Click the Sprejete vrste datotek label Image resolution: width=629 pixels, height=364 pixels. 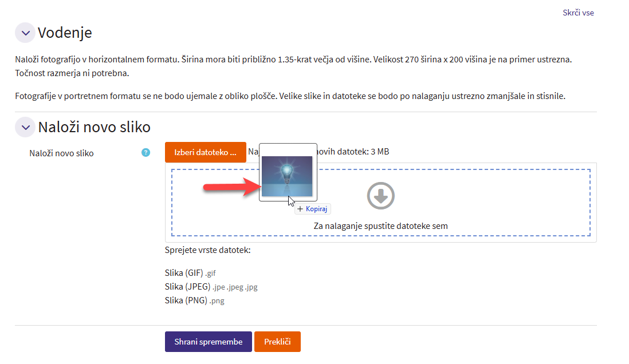click(x=207, y=250)
